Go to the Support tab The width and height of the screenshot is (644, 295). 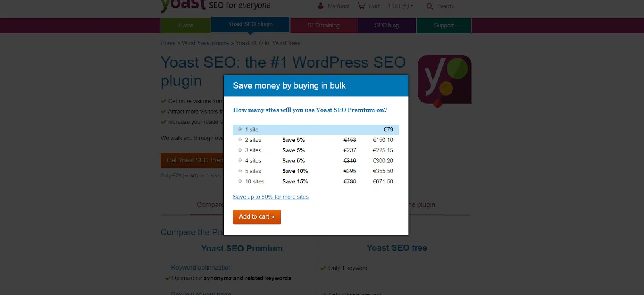click(x=444, y=25)
